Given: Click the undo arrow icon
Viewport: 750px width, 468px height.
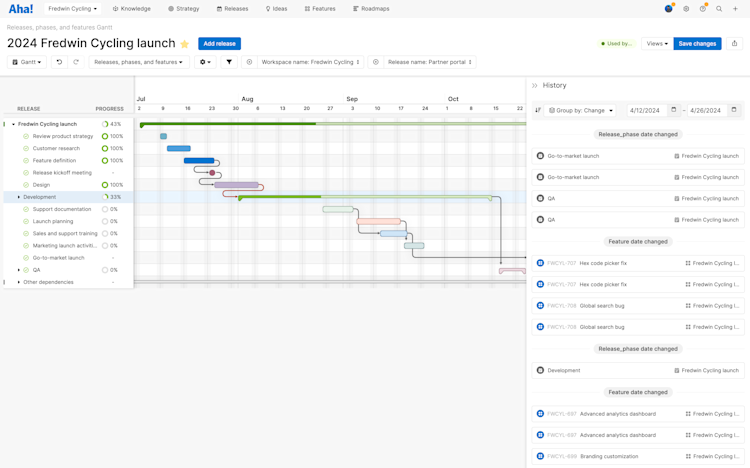Looking at the screenshot, I should pyautogui.click(x=59, y=62).
